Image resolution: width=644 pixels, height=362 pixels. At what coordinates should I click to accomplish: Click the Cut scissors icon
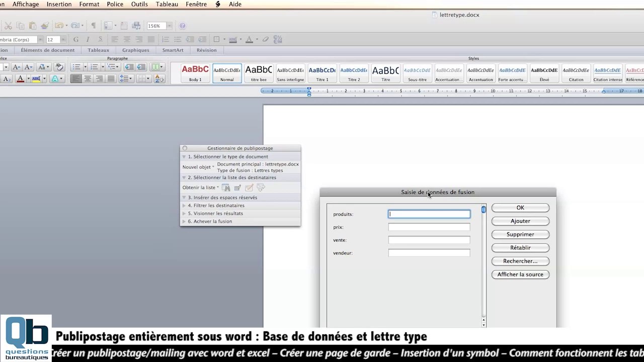[x=8, y=26]
